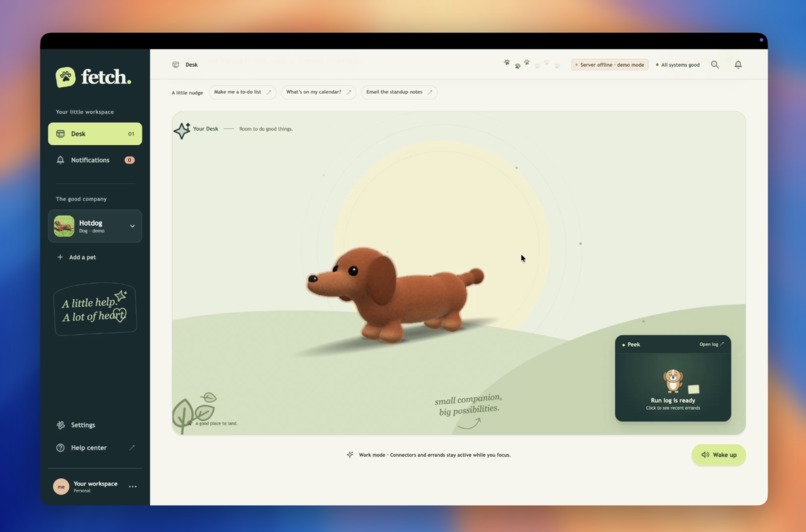Click the All systems good status
The width and height of the screenshot is (806, 532).
[677, 65]
